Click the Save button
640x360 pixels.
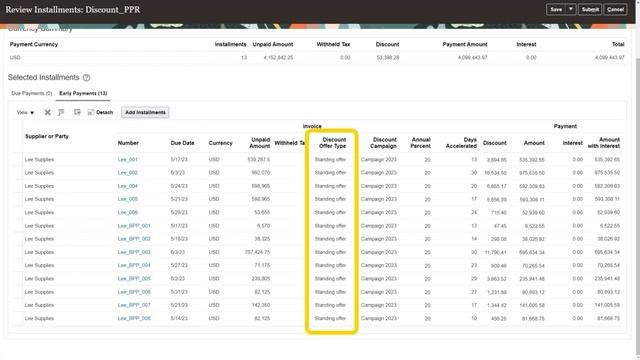coord(556,9)
